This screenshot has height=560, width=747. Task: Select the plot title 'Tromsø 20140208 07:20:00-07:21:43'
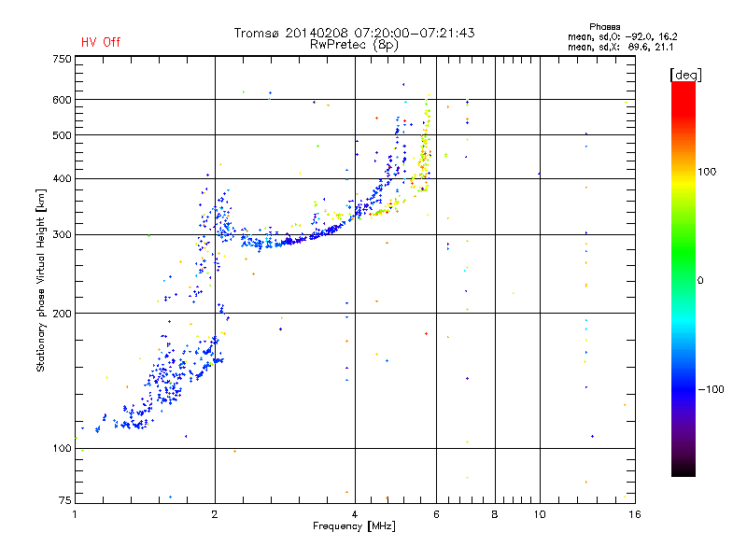(355, 33)
